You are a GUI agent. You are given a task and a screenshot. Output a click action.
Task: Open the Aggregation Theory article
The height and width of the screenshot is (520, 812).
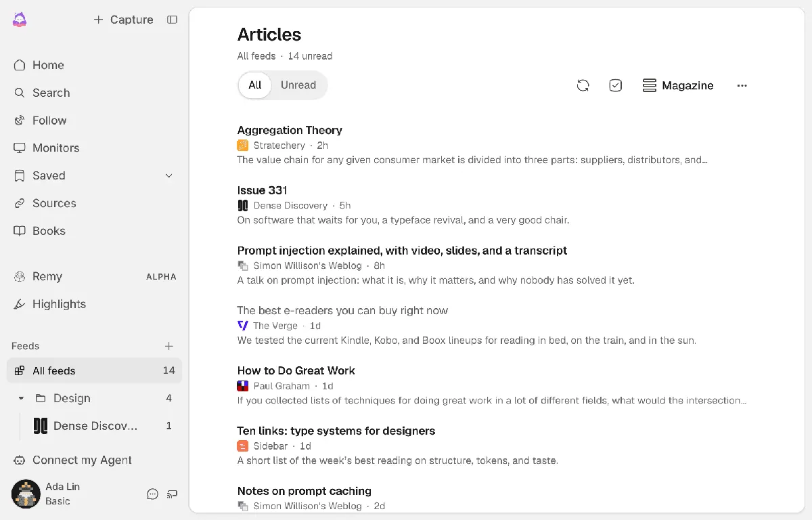[x=290, y=130]
